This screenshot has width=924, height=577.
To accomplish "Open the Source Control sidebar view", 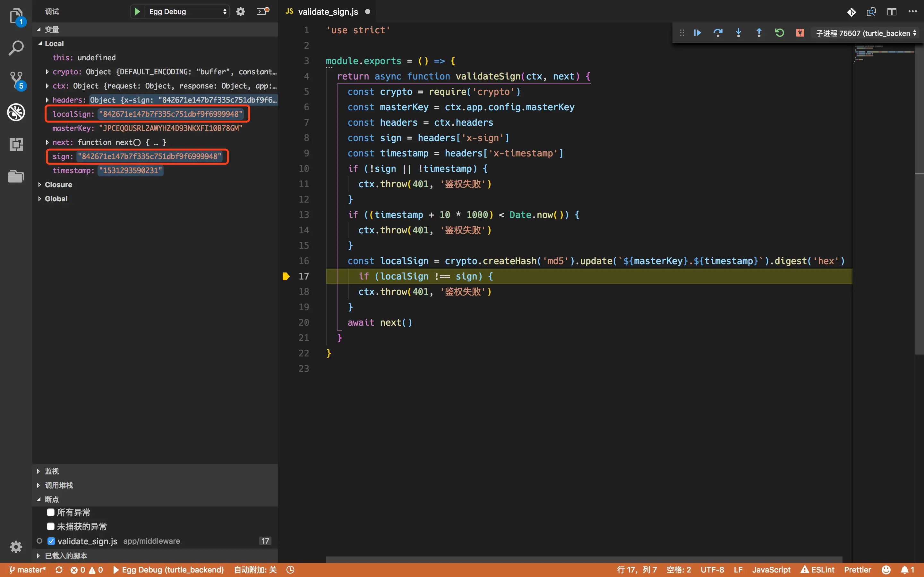I will point(16,80).
